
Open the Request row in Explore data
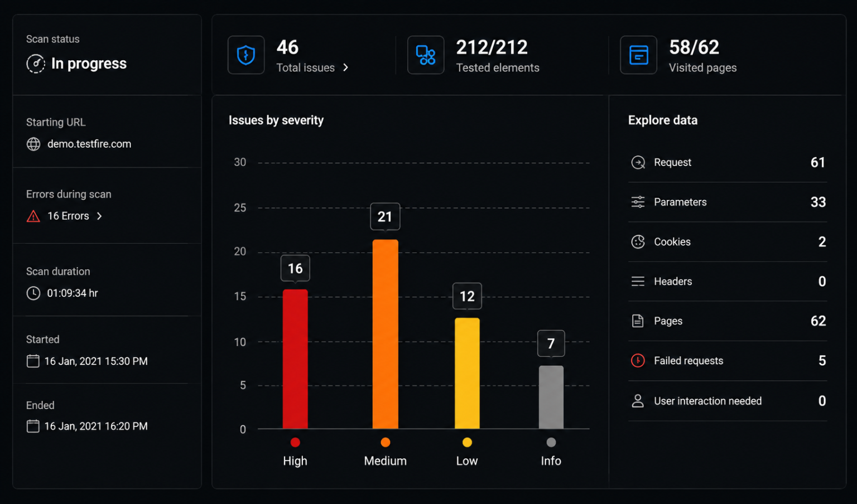[728, 162]
